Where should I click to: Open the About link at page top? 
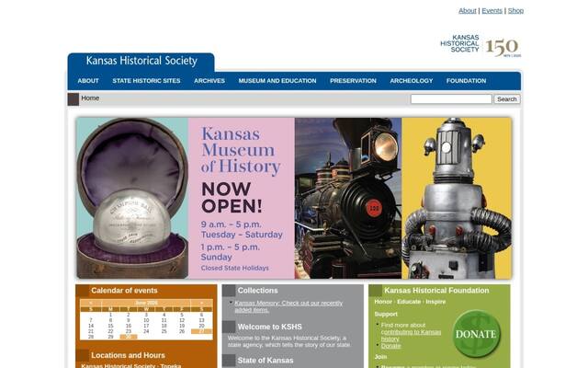click(468, 10)
